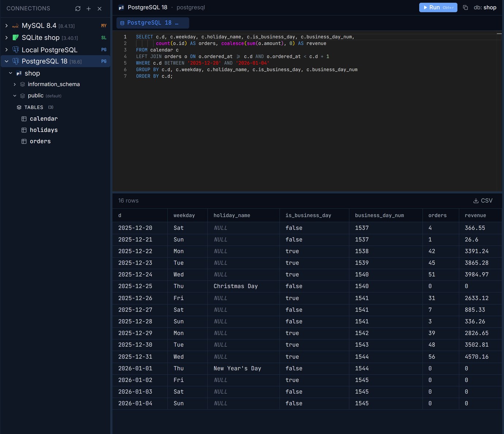The height and width of the screenshot is (434, 504).
Task: Click the database icon in query tab
Action: (122, 23)
